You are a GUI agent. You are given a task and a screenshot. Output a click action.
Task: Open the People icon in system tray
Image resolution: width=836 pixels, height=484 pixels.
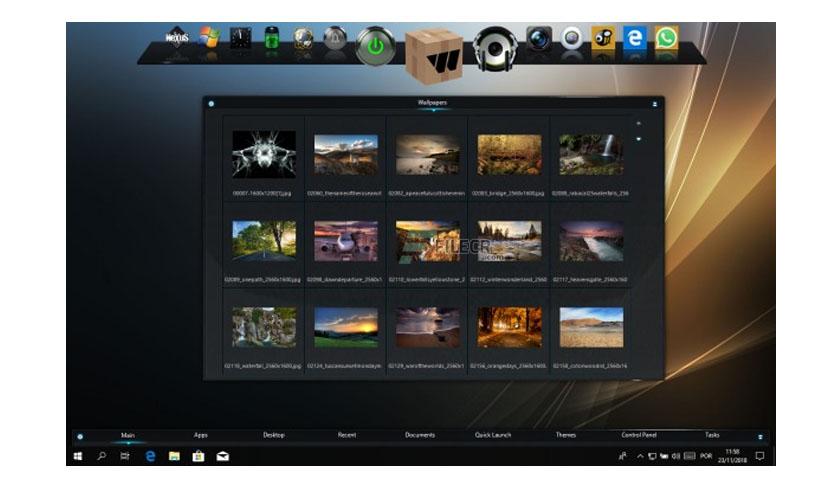click(622, 456)
